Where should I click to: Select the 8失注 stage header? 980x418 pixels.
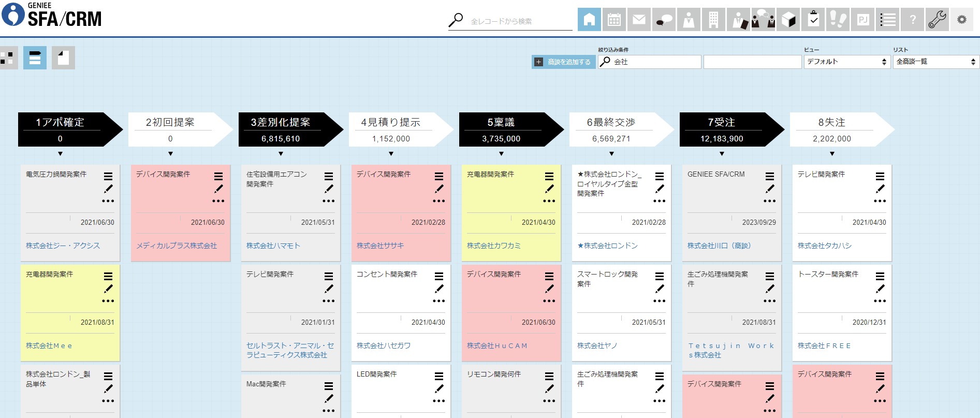(842, 129)
